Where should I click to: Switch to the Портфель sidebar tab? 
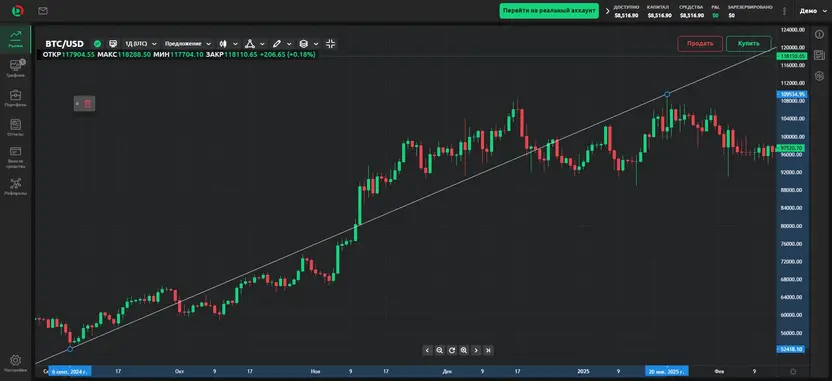[x=15, y=98]
